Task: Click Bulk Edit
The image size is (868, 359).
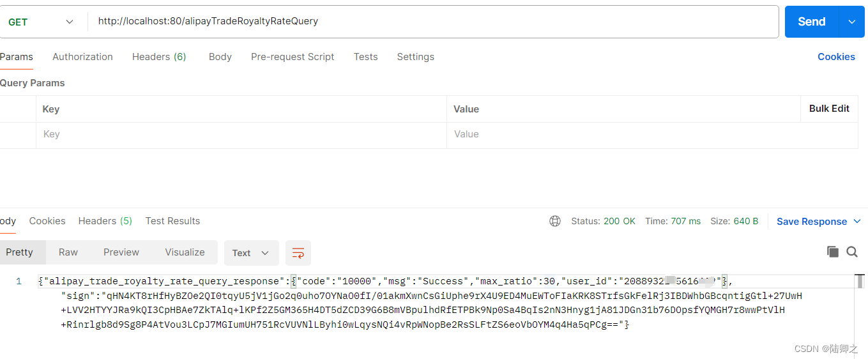Action: click(829, 109)
